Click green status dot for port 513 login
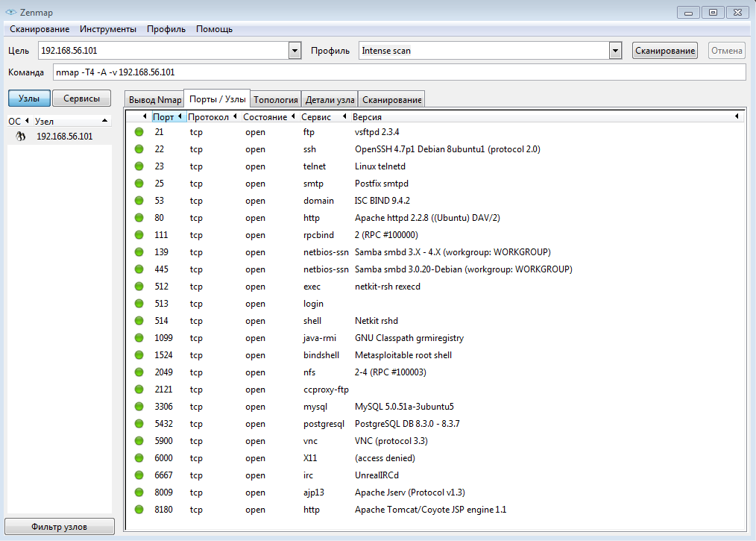The width and height of the screenshot is (756, 541). tap(139, 303)
